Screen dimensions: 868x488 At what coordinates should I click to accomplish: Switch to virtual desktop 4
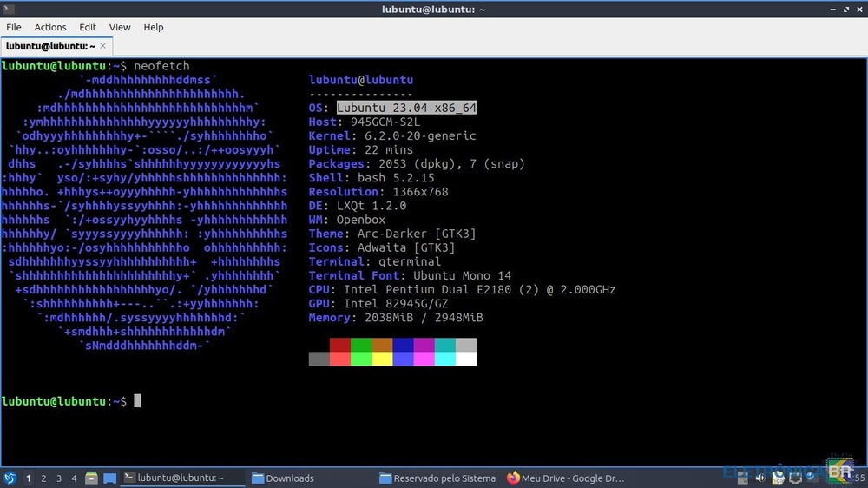point(74,478)
